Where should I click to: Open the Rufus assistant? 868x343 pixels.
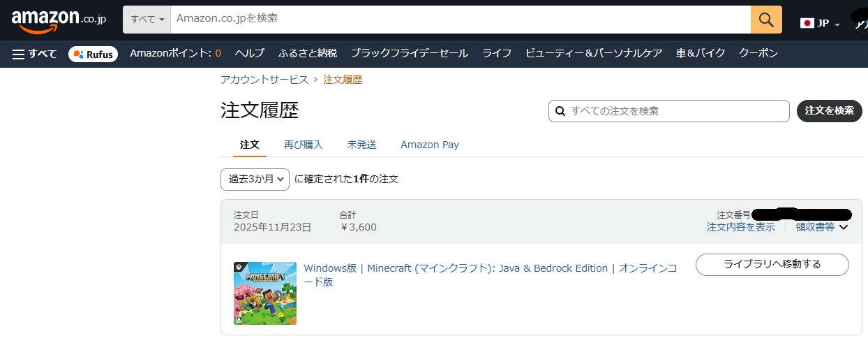tap(93, 54)
